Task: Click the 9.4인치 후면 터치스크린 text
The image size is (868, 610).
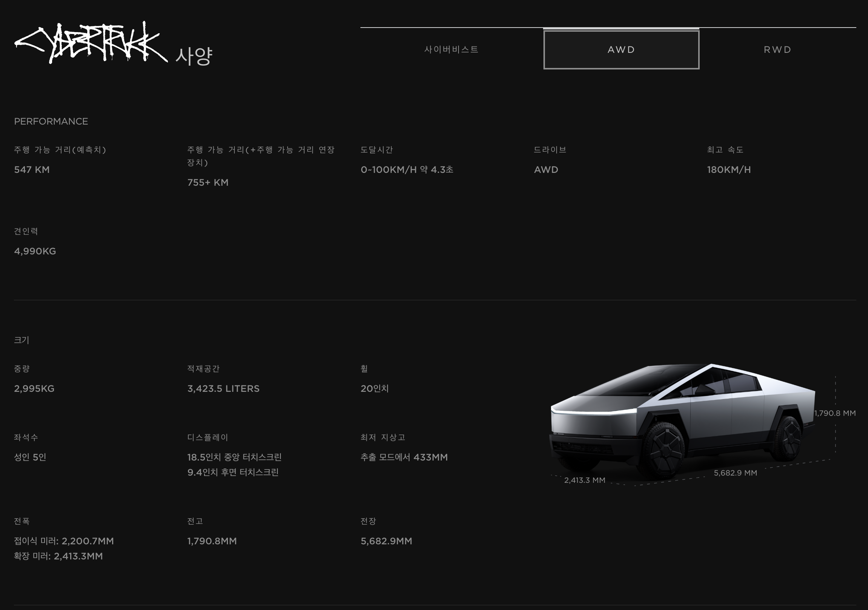Action: (233, 472)
